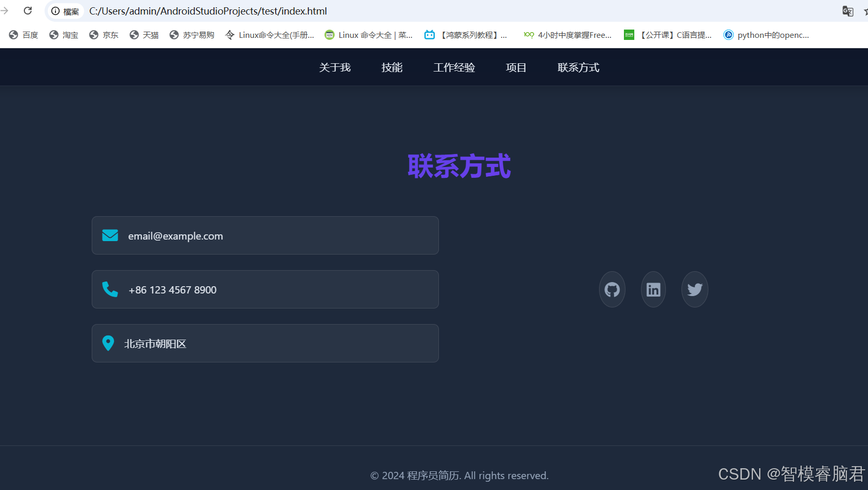Reload the page with refresh icon
Image resolution: width=868 pixels, height=490 pixels.
click(28, 11)
